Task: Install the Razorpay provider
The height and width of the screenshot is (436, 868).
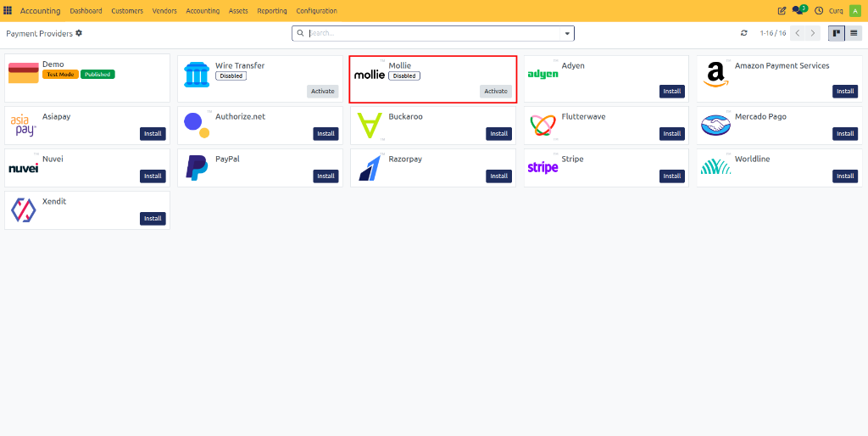Action: (498, 176)
